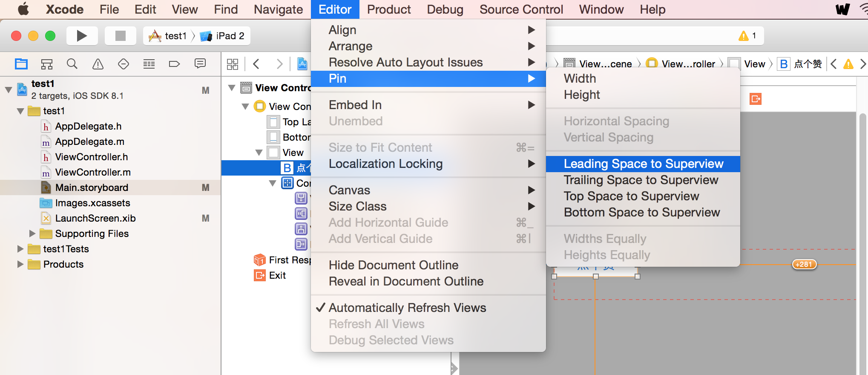The width and height of the screenshot is (868, 375).
Task: Open the Debug menu in menu bar
Action: click(x=445, y=9)
